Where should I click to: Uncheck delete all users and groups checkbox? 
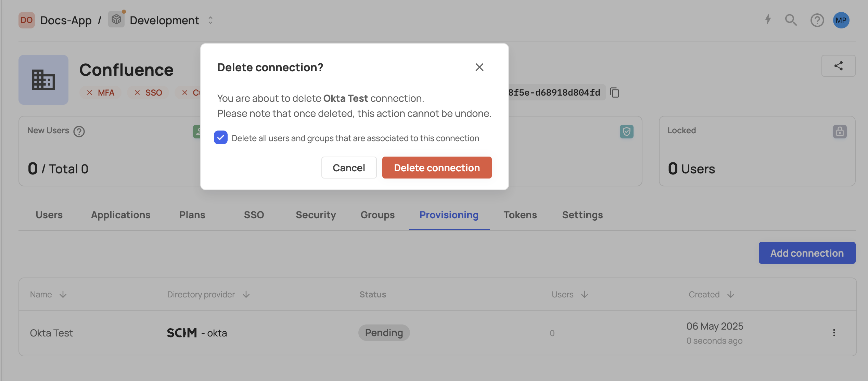click(221, 138)
